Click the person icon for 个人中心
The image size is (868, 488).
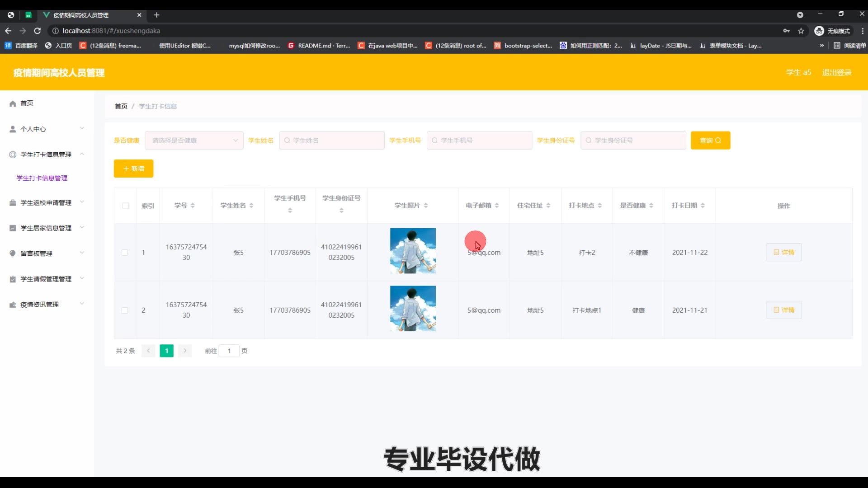tap(13, 129)
